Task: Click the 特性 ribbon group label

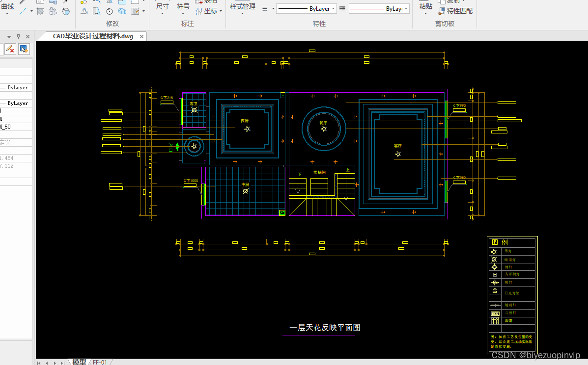Action: click(x=319, y=24)
